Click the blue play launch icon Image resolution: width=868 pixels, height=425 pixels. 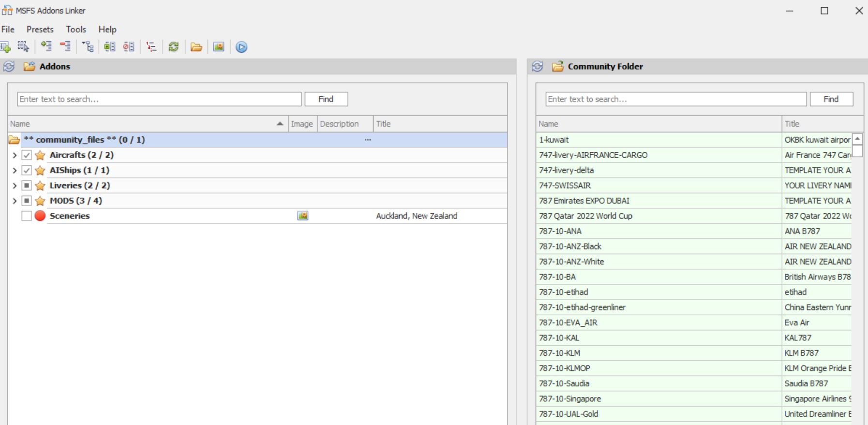point(241,47)
